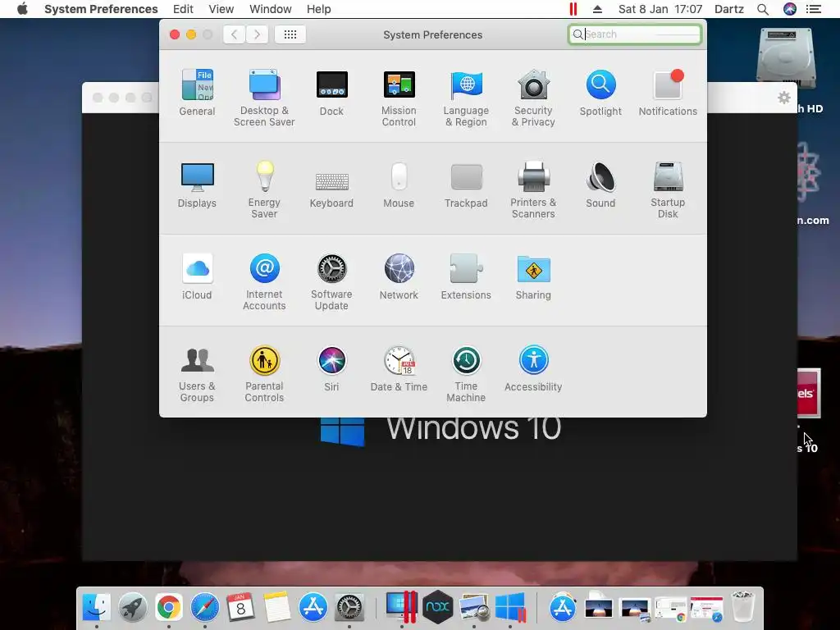
Task: Open Date & Time settings
Action: point(399,368)
